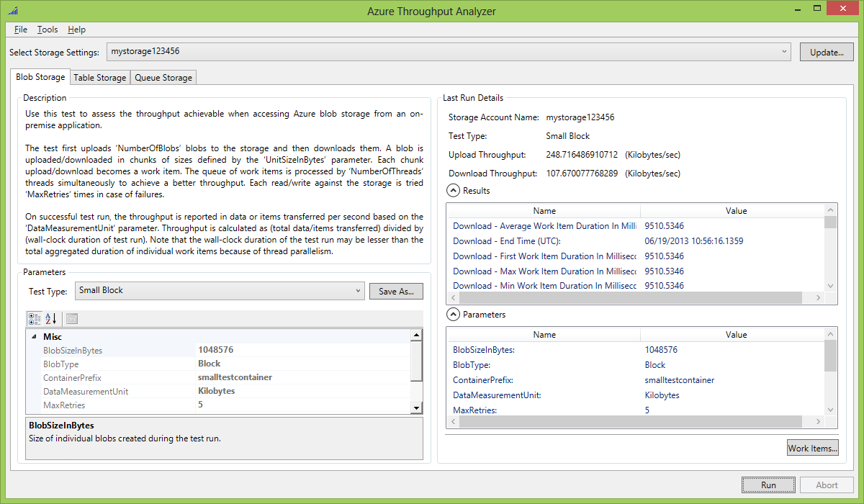The width and height of the screenshot is (864, 504).
Task: Switch to the Table Storage tab
Action: (x=99, y=77)
